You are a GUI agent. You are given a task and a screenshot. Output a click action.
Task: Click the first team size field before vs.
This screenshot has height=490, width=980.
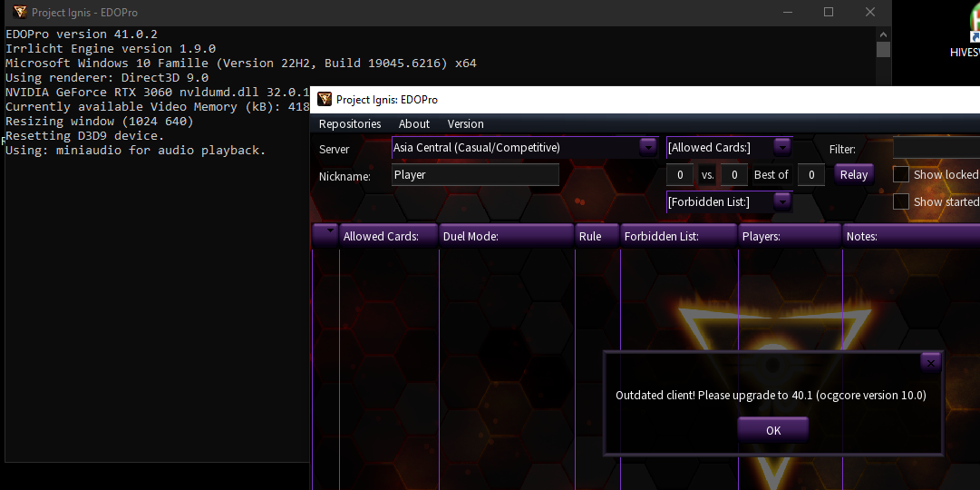click(680, 174)
